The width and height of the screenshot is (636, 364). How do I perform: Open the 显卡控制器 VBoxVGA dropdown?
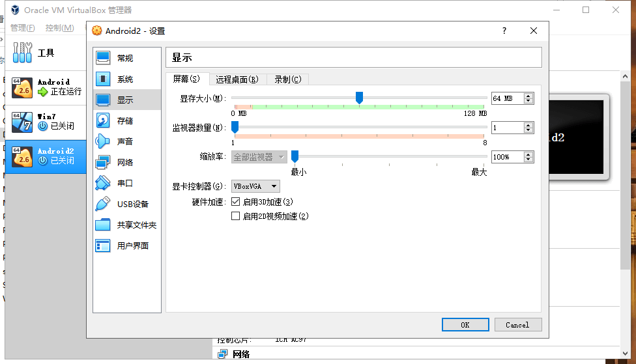[255, 186]
